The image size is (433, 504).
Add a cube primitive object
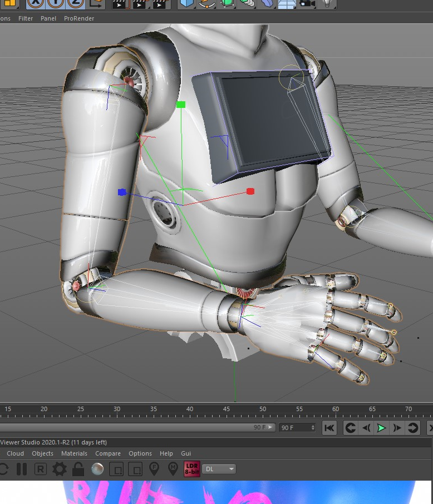click(x=187, y=3)
